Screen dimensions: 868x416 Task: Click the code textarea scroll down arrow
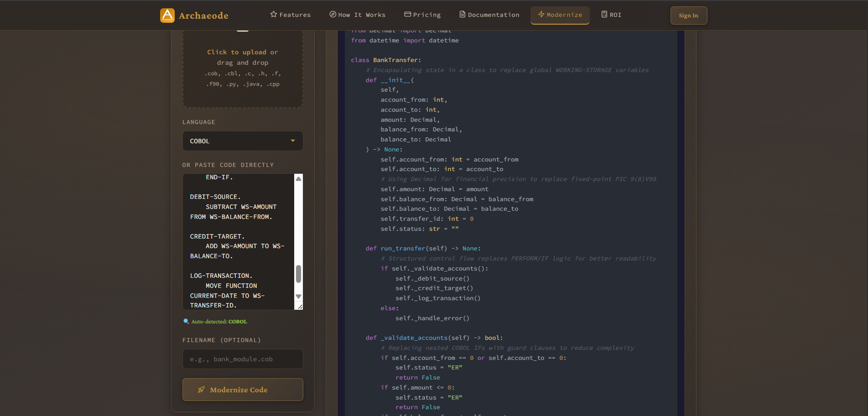click(x=299, y=296)
